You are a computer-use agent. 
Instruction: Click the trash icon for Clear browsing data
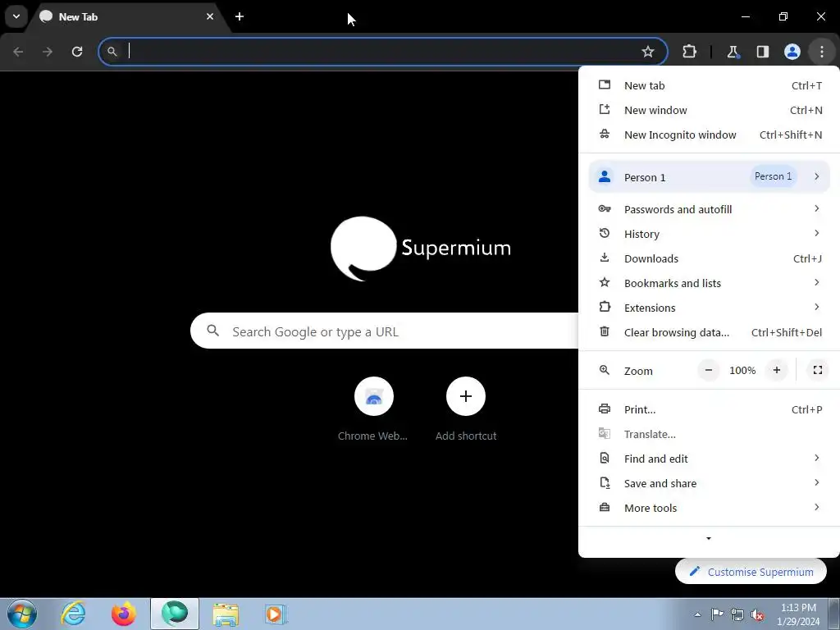(x=605, y=331)
